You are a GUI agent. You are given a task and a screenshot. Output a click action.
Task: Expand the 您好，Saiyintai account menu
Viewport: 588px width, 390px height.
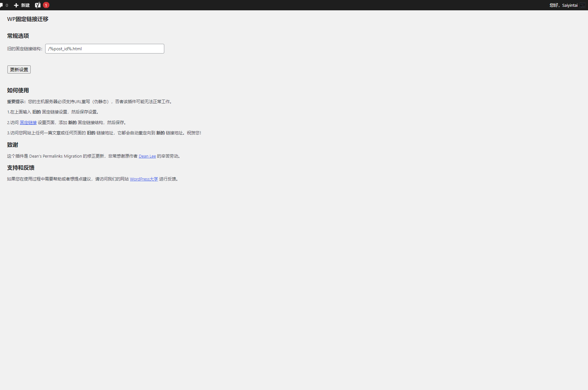(x=563, y=5)
